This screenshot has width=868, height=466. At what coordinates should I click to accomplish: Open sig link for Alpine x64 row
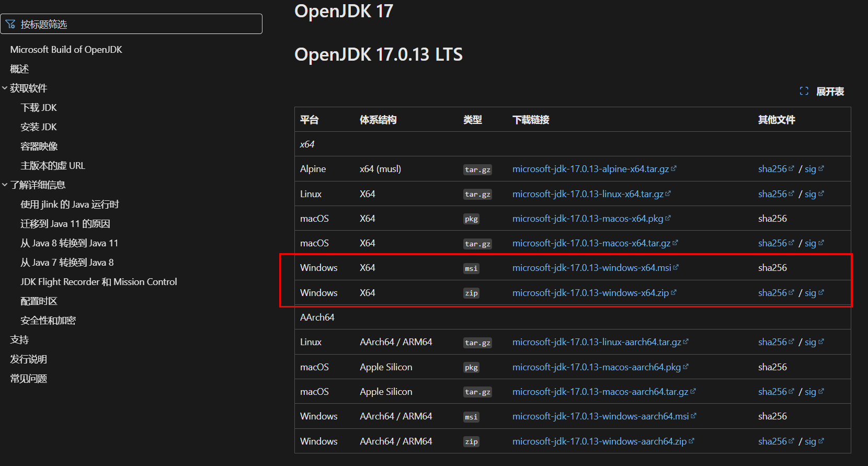[x=814, y=168]
